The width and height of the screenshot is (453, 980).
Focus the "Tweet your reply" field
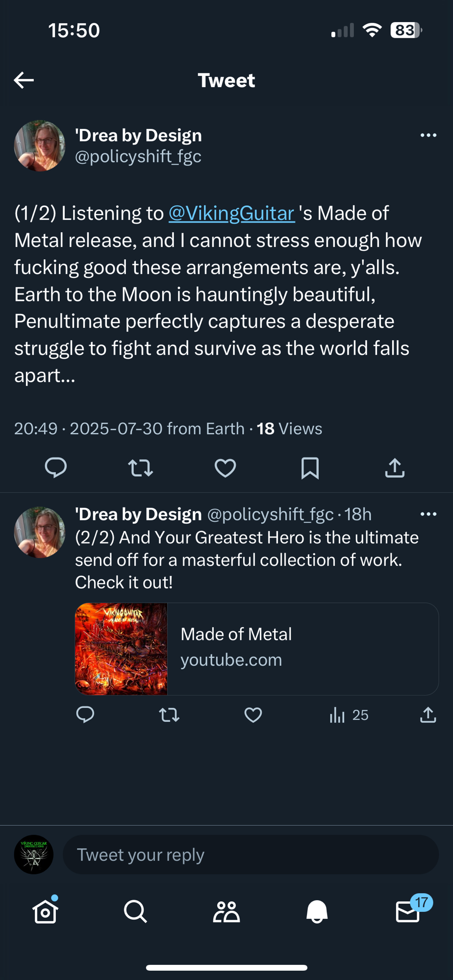(250, 855)
